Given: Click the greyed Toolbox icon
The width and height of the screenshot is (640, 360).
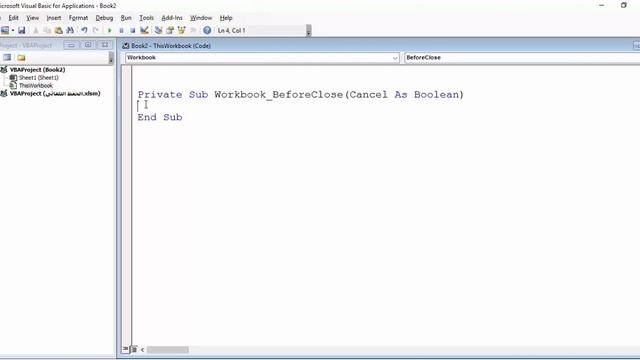Looking at the screenshot, I should [x=193, y=30].
